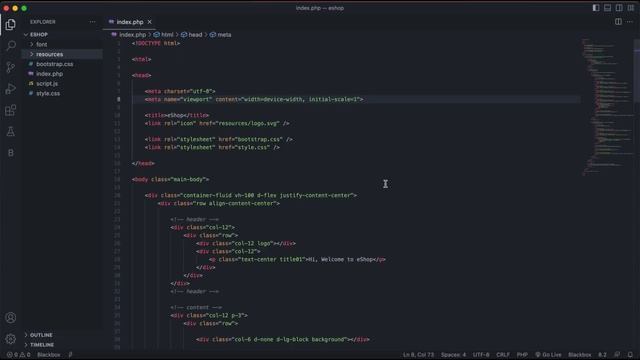The width and height of the screenshot is (640, 360).
Task: Open the Search view in activity bar
Action: 11,45
